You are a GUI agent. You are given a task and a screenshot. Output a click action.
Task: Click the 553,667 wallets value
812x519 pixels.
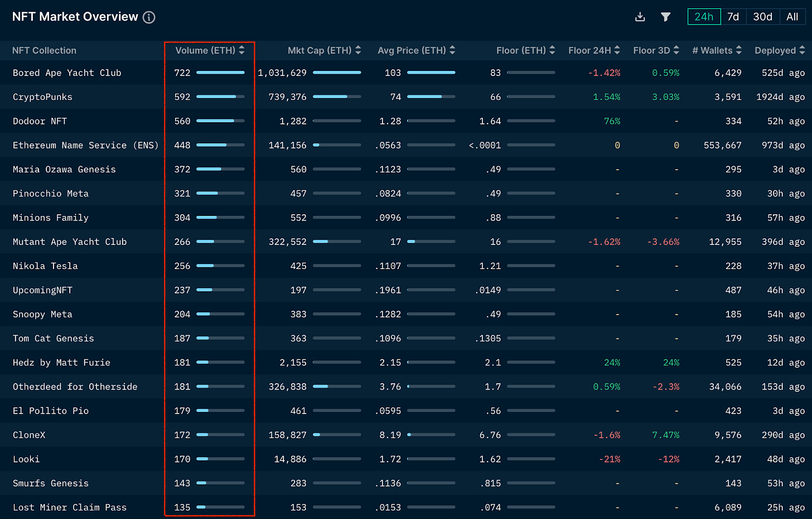723,145
